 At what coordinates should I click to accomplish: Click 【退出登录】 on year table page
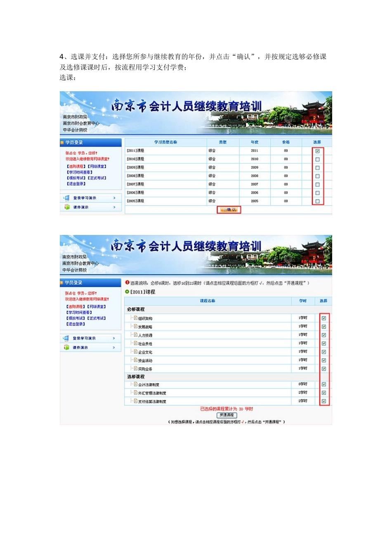(x=76, y=184)
